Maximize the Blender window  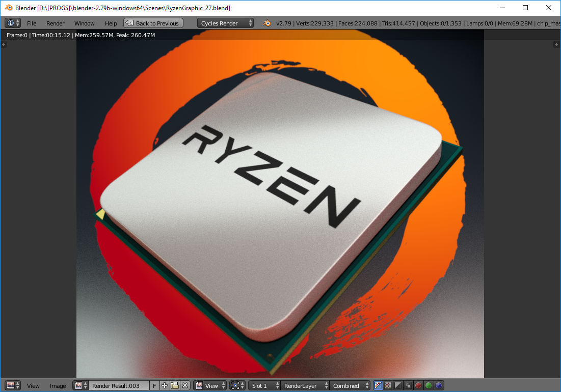525,8
